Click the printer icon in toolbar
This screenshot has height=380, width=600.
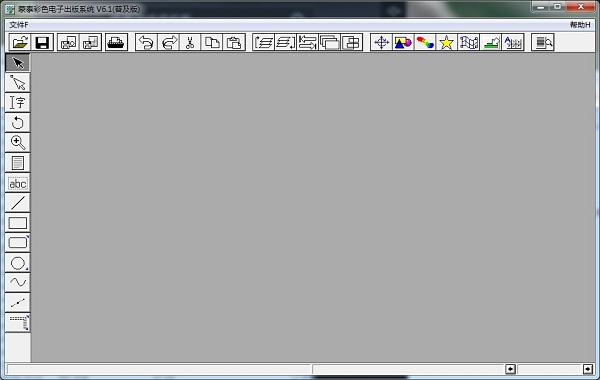116,42
